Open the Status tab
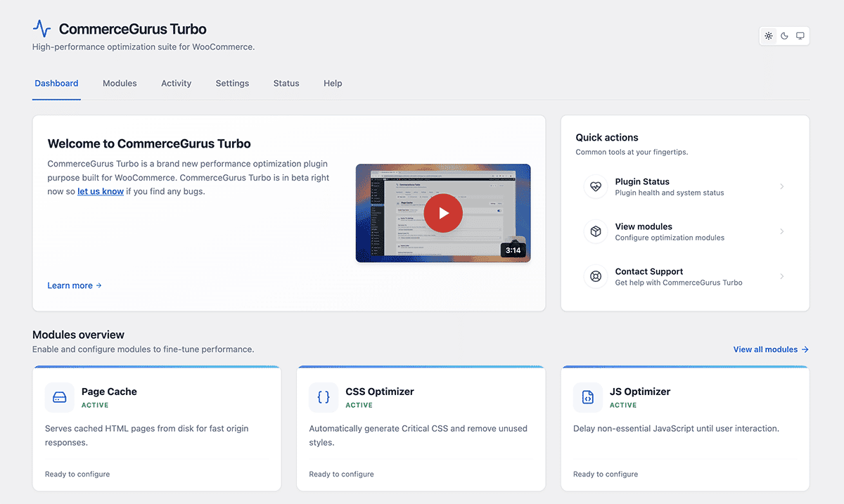This screenshot has height=504, width=844. tap(286, 83)
